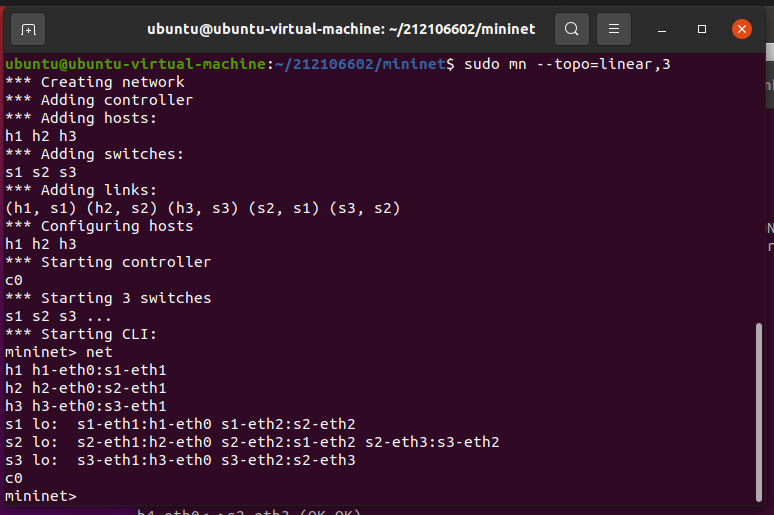The image size is (774, 515).
Task: Click the '*** Creating network' line
Action: pos(95,82)
